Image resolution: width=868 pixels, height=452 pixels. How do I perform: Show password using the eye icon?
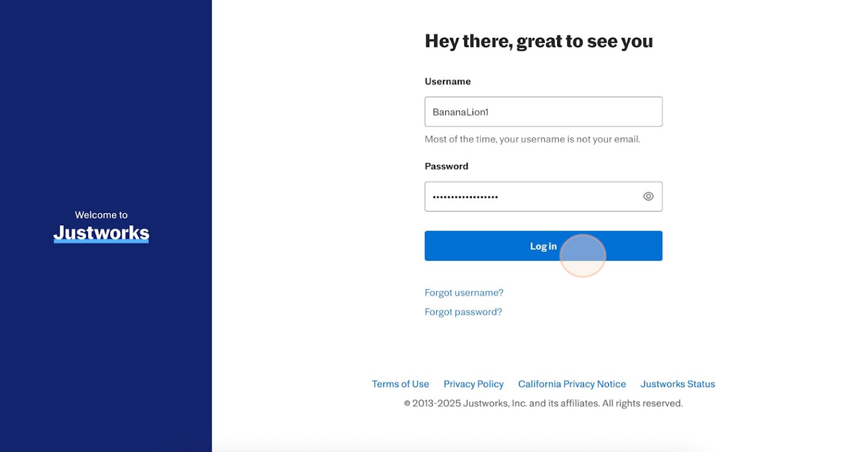coord(648,197)
